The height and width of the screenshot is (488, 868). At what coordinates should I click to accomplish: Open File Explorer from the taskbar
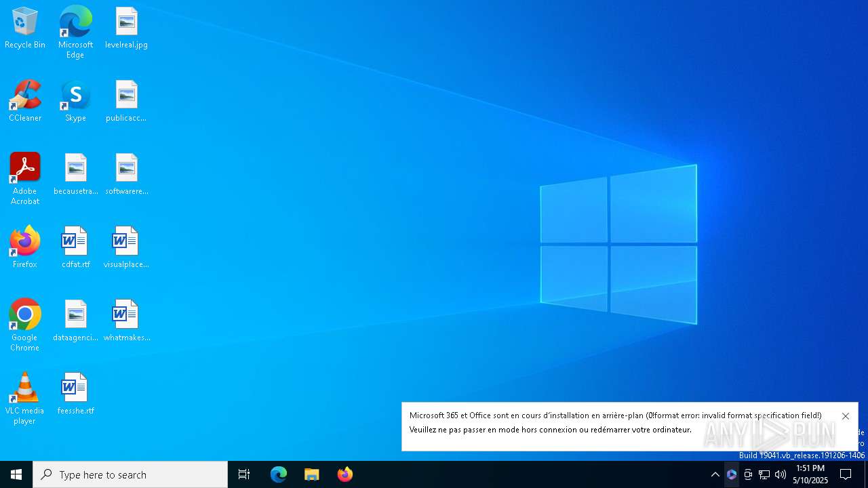tap(312, 474)
